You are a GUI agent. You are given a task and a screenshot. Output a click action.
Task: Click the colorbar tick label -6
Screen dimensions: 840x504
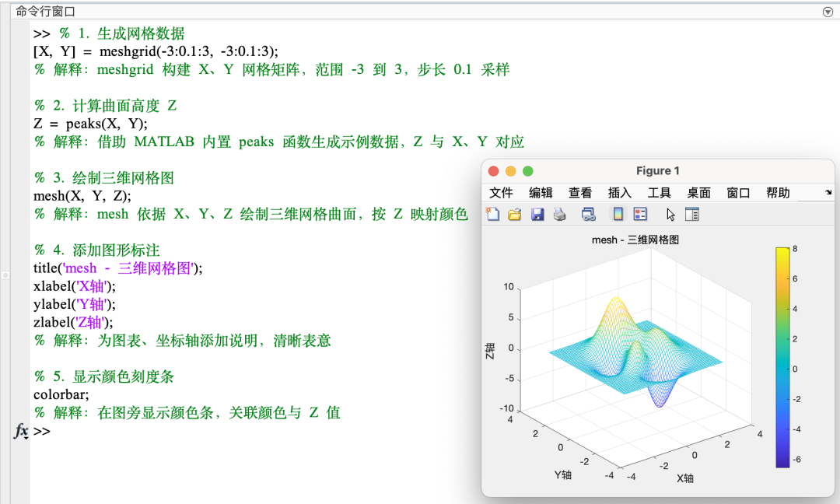(796, 460)
